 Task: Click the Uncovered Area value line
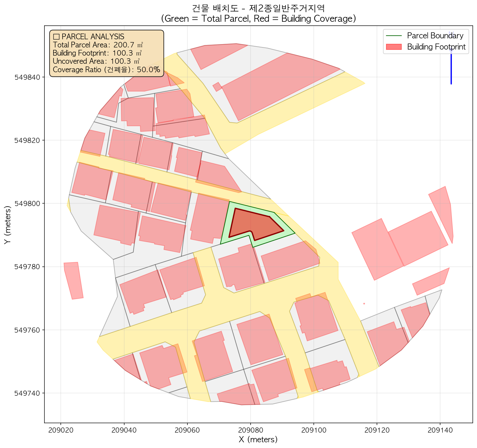pyautogui.click(x=96, y=61)
